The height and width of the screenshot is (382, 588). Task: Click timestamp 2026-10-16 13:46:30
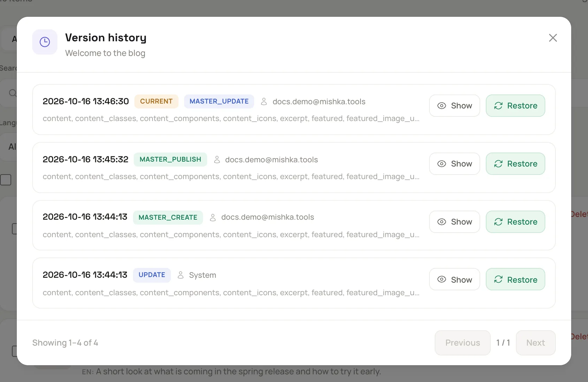point(86,101)
